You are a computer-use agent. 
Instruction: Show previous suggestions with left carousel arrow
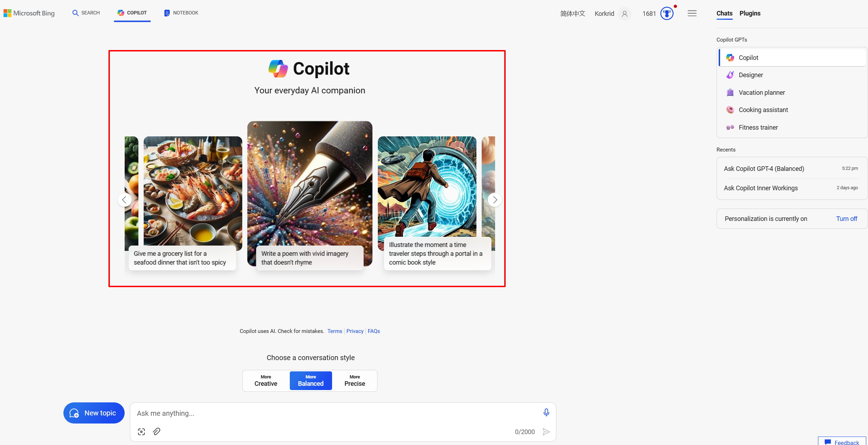pos(124,200)
